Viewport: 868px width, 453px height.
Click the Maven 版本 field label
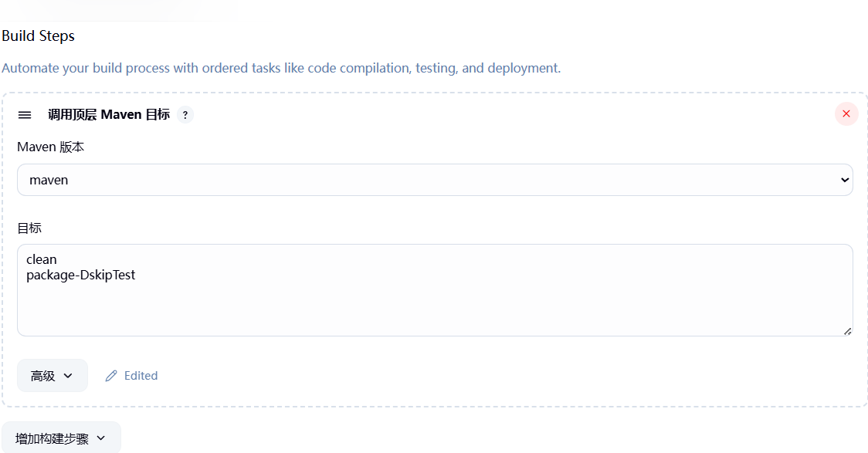50,147
